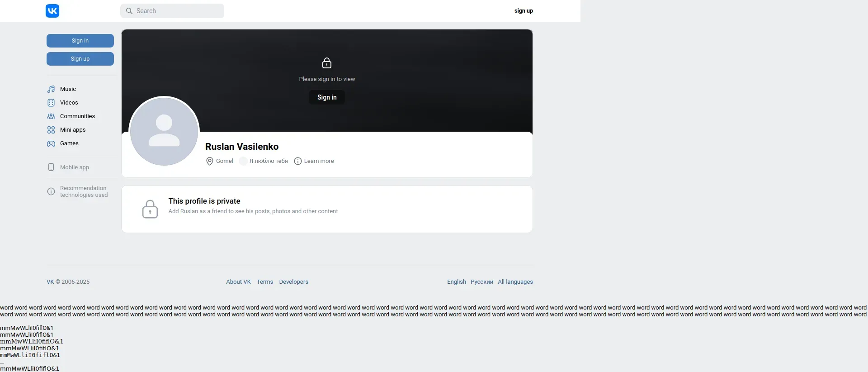Viewport: 868px width, 372px height.
Task: Click the Mobile app phone icon
Action: pyautogui.click(x=51, y=167)
